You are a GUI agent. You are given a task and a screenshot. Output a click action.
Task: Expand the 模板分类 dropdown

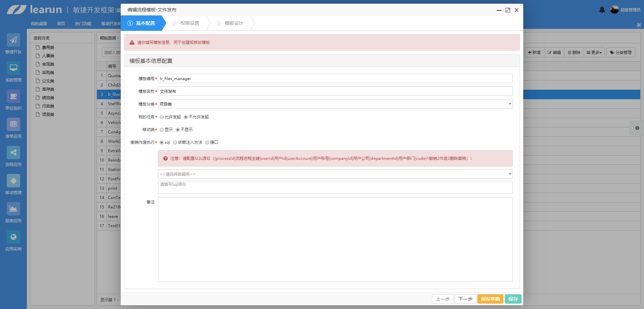click(335, 104)
